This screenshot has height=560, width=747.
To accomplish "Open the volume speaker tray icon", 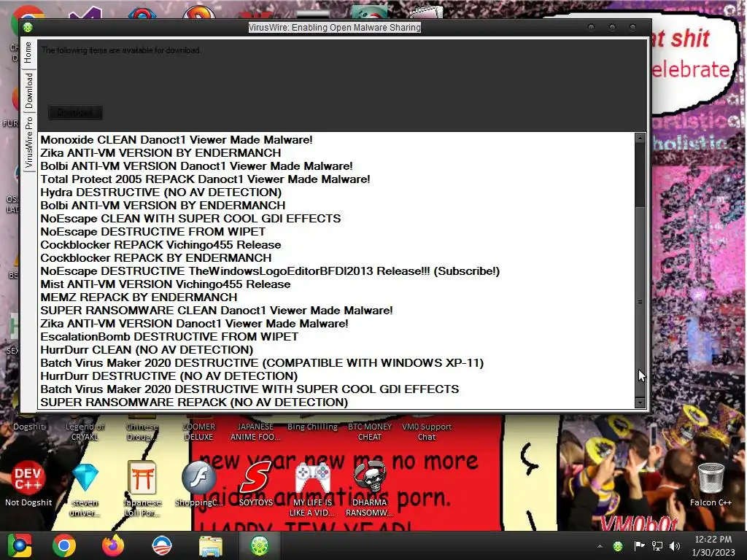I will [x=675, y=545].
